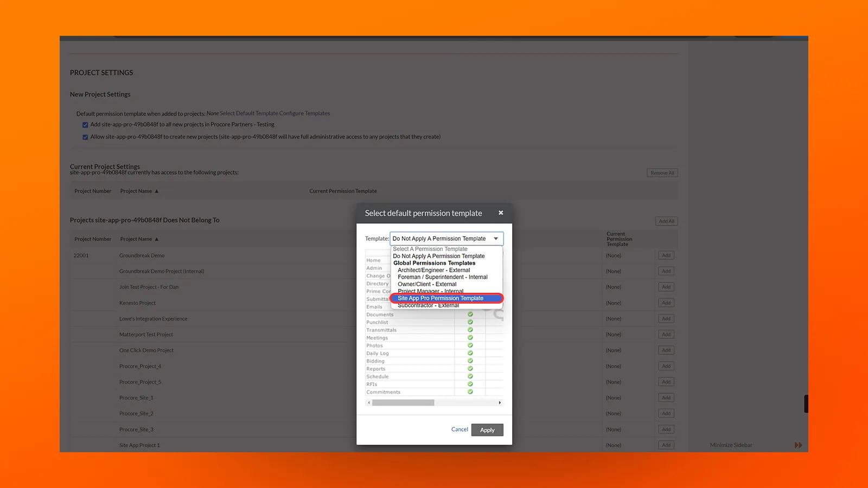Uncheck adding site-app-pro-49b0848f to all new projects
This screenshot has width=868, height=488.
85,124
